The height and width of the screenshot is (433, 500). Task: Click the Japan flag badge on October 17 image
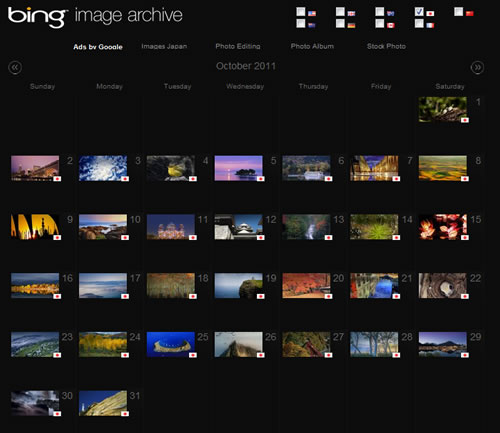coord(125,296)
